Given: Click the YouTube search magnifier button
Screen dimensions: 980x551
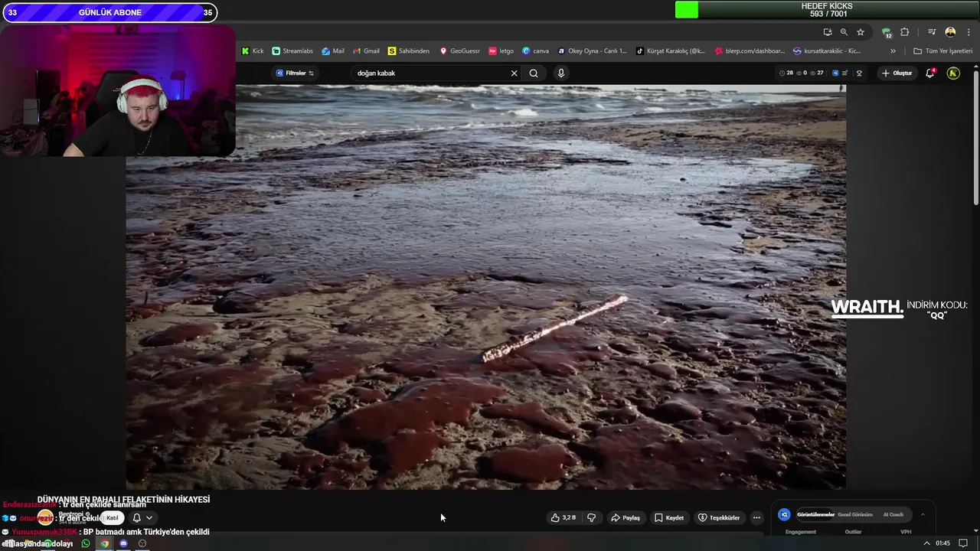Looking at the screenshot, I should tap(534, 73).
